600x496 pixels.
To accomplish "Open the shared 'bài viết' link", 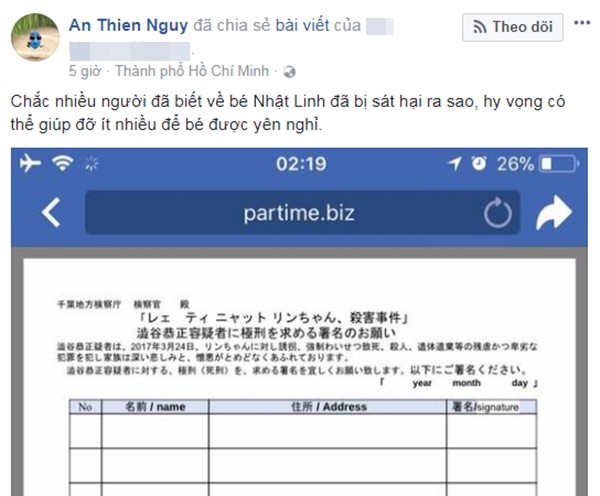I will coord(302,26).
